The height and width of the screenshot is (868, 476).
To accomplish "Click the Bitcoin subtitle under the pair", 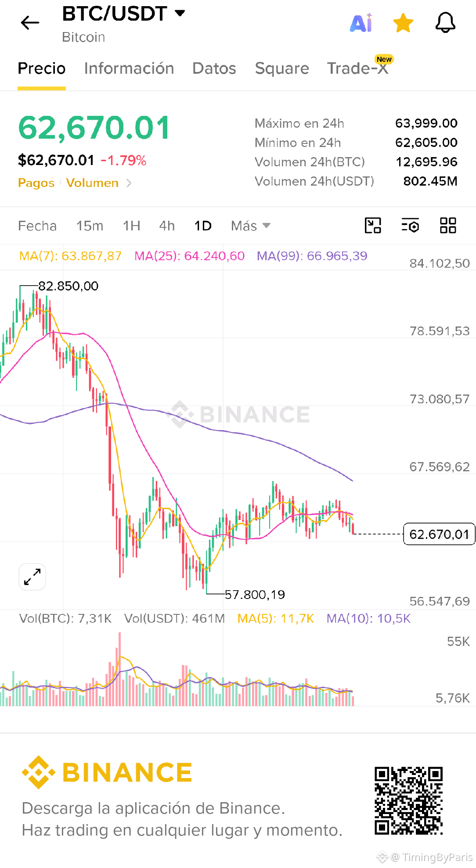I will [83, 37].
